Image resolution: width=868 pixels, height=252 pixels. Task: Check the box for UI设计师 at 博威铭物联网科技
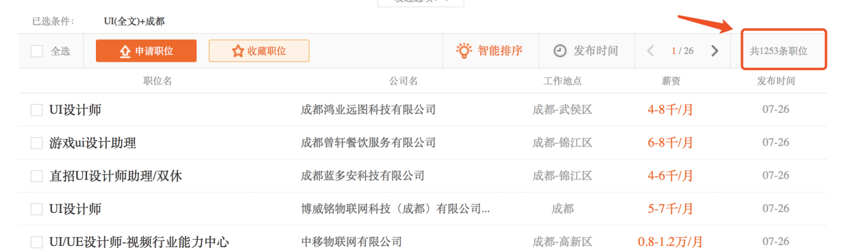37,209
